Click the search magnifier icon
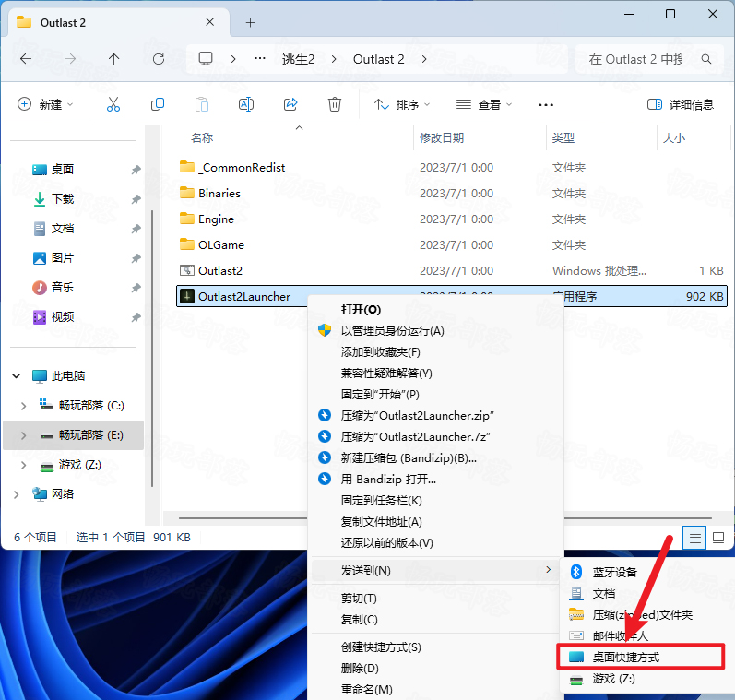The width and height of the screenshot is (735, 700). pos(705,59)
